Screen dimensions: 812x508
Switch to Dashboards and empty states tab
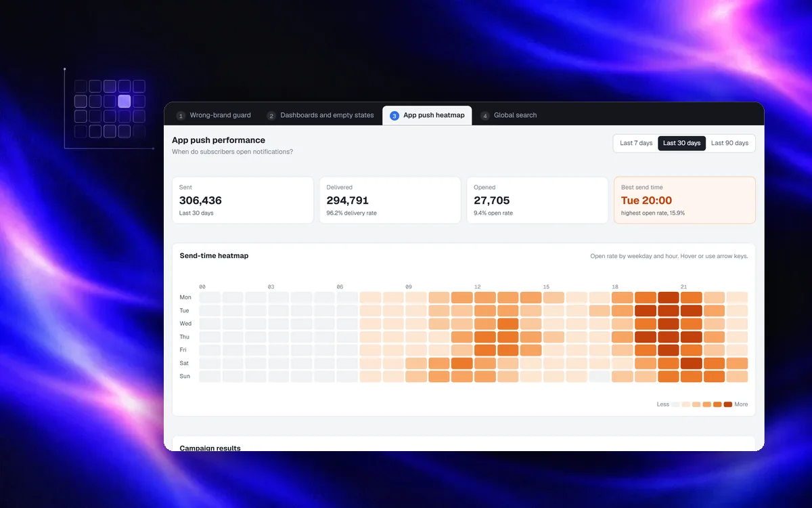point(321,115)
